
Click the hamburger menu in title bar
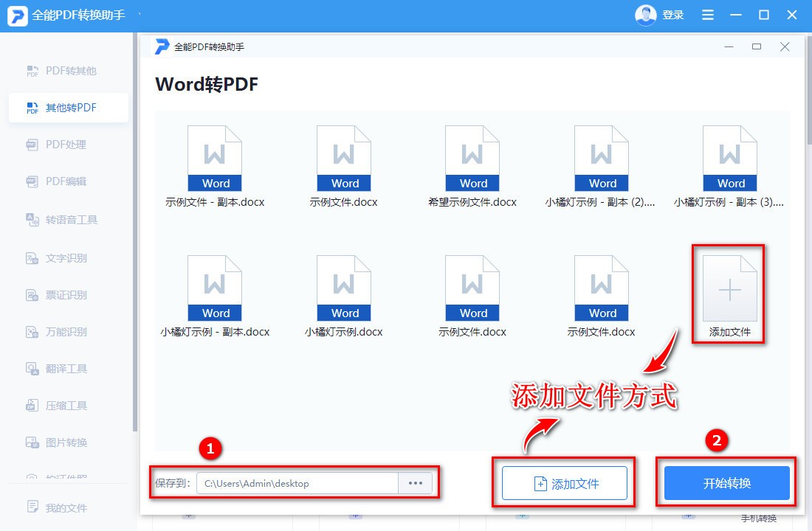(707, 14)
